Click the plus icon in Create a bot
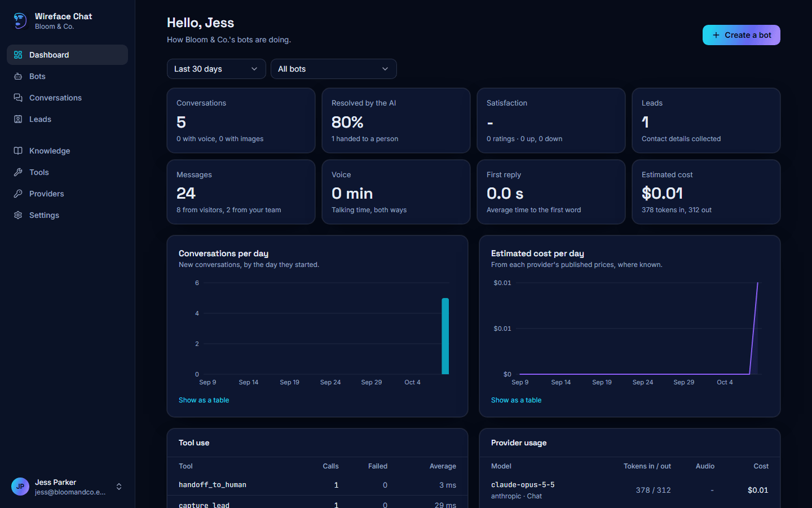This screenshot has width=812, height=508. [x=716, y=35]
